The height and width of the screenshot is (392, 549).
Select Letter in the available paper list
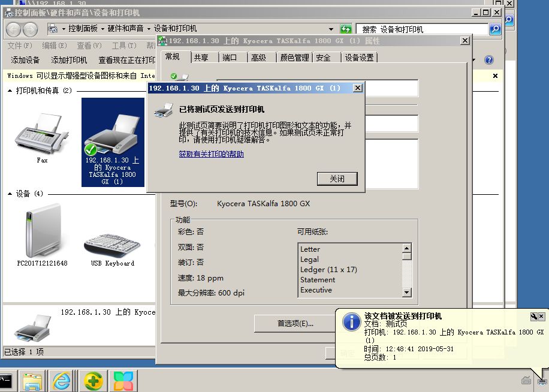[x=310, y=249]
